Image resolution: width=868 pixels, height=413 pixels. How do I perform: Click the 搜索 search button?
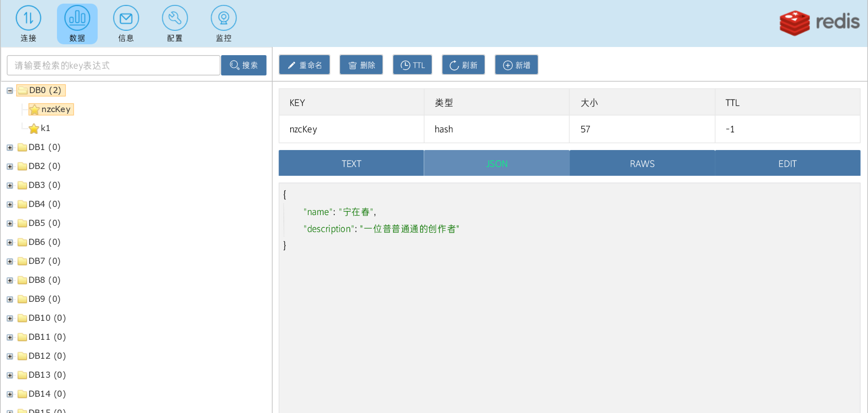click(x=244, y=65)
